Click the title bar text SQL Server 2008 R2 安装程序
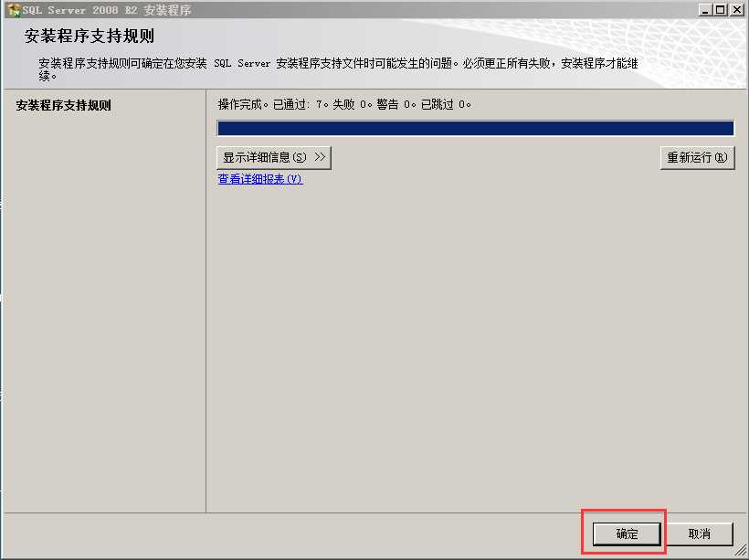This screenshot has height=560, width=749. (107, 10)
